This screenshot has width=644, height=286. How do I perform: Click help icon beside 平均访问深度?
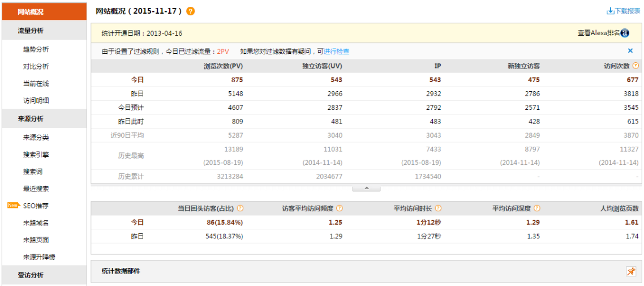[x=537, y=208]
